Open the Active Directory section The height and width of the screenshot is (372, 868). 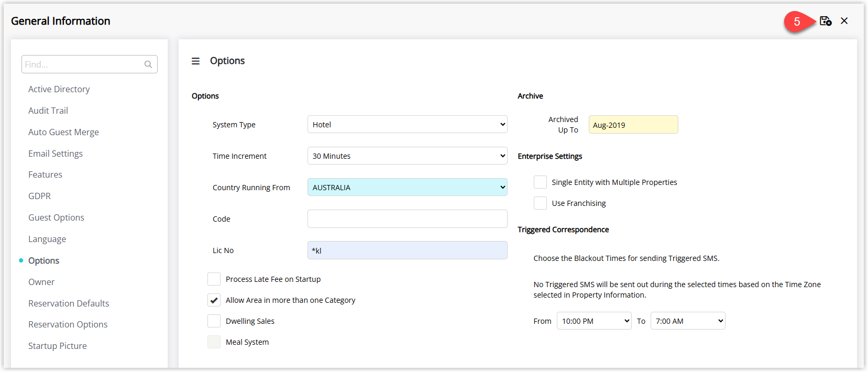(x=59, y=89)
